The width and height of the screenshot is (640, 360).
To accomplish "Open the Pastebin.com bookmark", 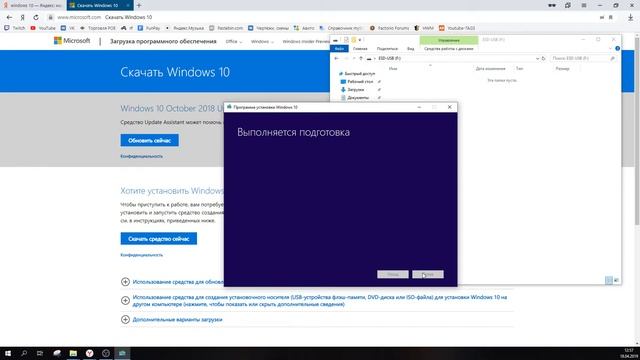I will 226,28.
